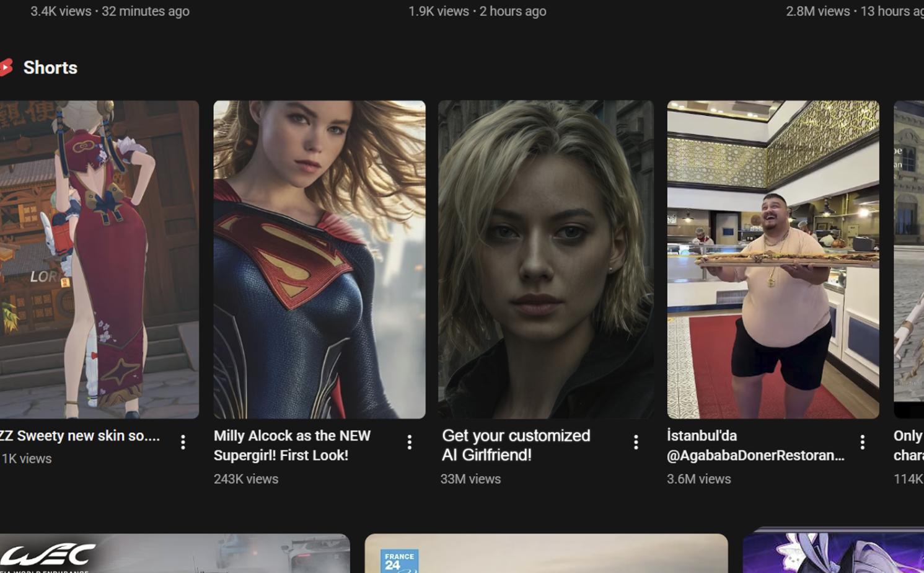924x573 pixels.
Task: Click '3.4K views · 32 minutes ago' text
Action: click(x=110, y=11)
